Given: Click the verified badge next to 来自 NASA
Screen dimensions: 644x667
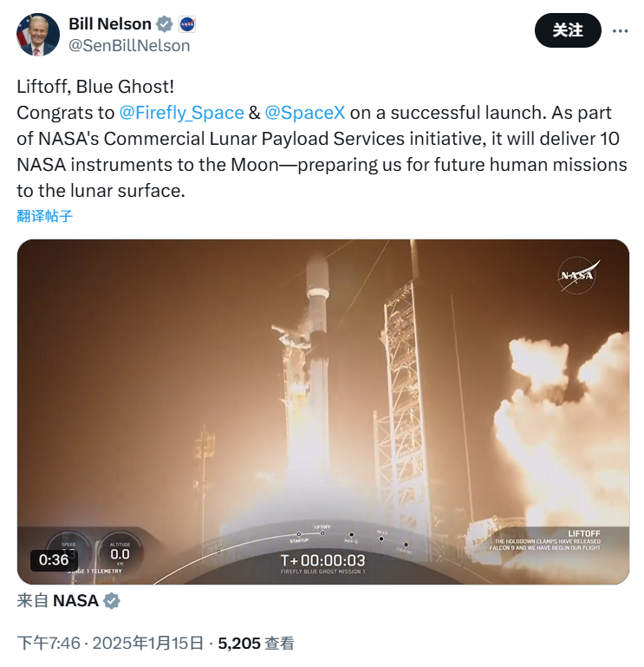Looking at the screenshot, I should point(112,600).
